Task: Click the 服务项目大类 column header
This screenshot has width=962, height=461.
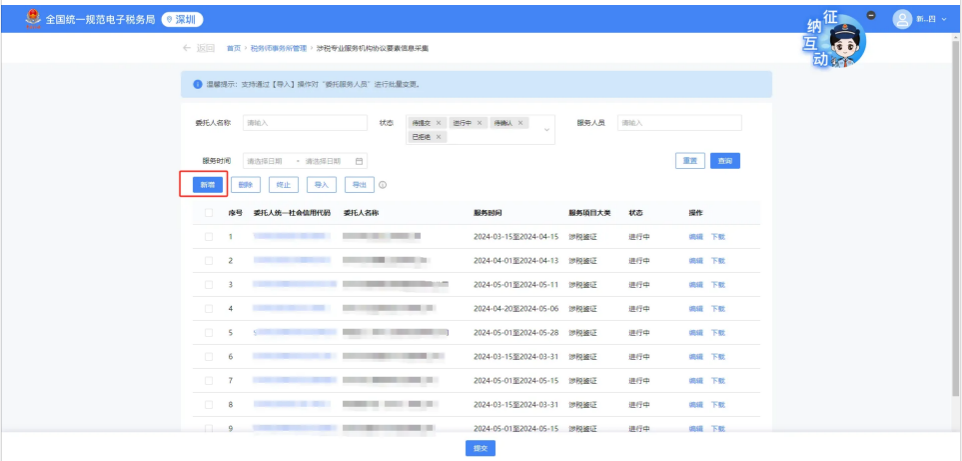Action: 590,213
